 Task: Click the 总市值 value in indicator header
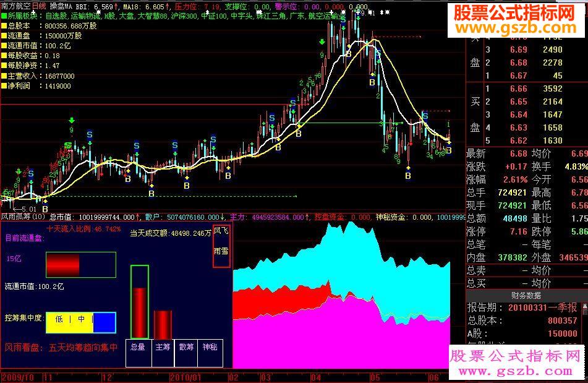94,217
